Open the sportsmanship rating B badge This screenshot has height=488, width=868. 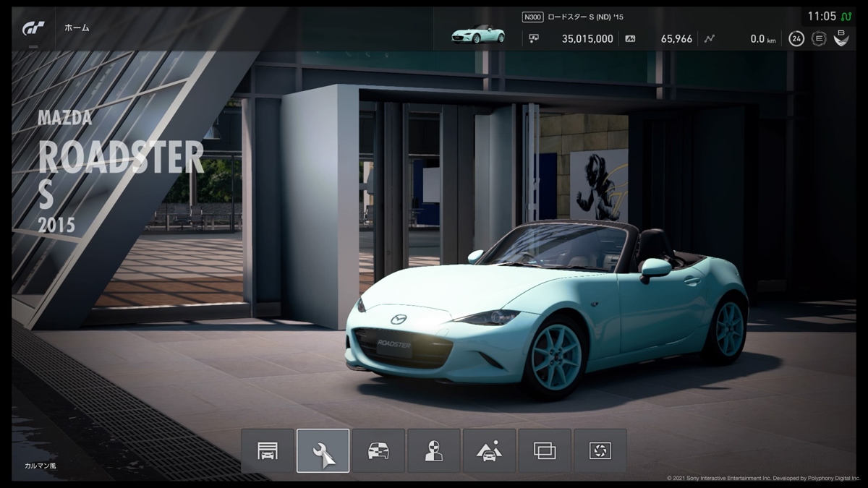(841, 38)
